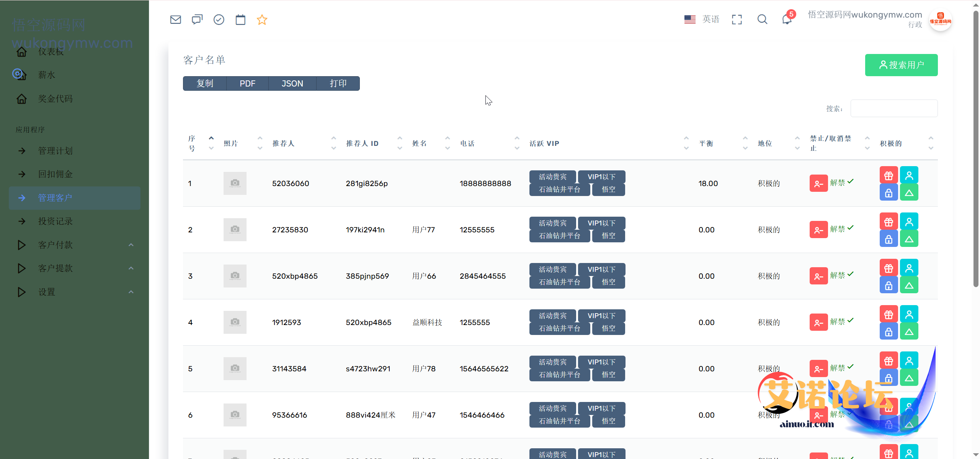The height and width of the screenshot is (459, 980).
Task: Click teal user icon in row 5
Action: [909, 361]
